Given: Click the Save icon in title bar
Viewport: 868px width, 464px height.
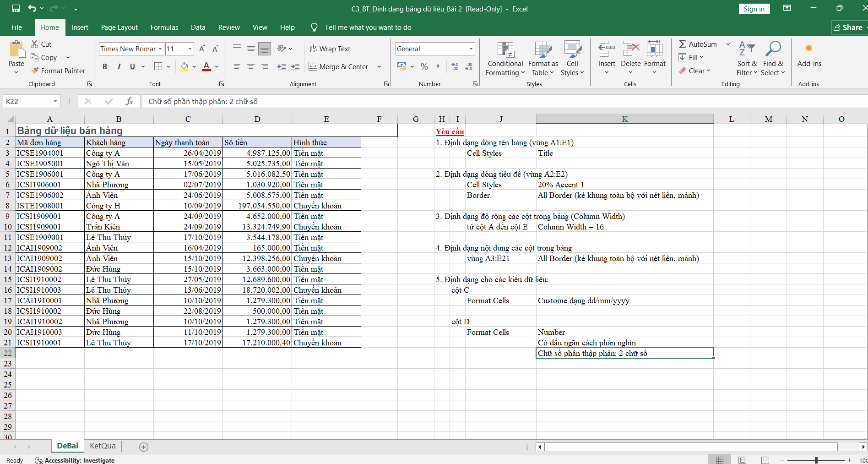Looking at the screenshot, I should (16, 8).
